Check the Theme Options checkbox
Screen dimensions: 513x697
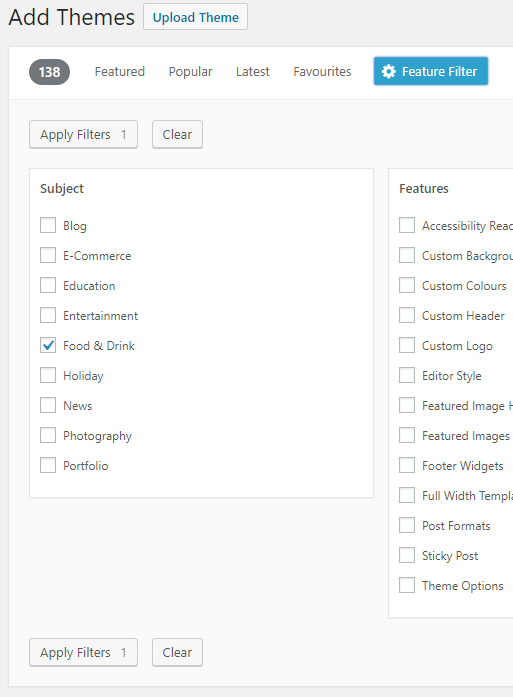(x=407, y=585)
